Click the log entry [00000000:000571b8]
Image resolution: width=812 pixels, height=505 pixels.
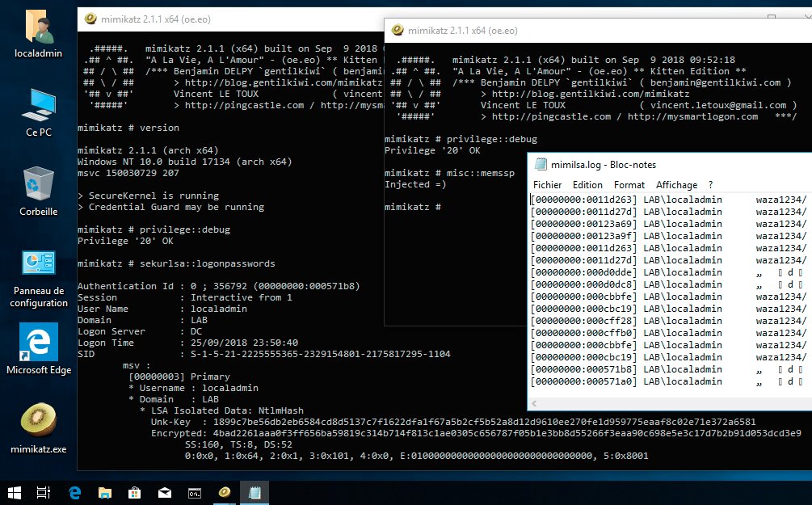tap(583, 369)
